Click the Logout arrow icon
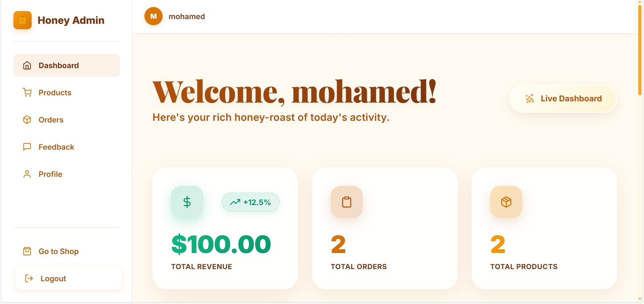The width and height of the screenshot is (644, 304). click(29, 278)
